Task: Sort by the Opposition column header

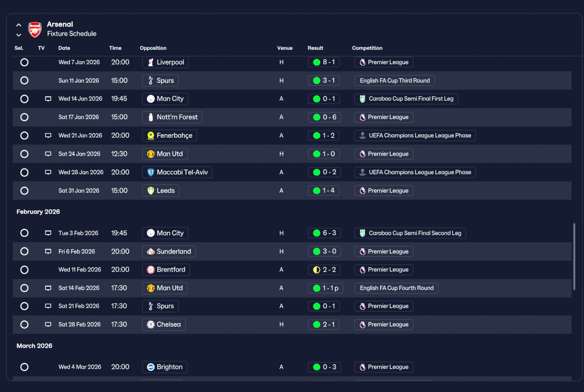Action: coord(153,48)
